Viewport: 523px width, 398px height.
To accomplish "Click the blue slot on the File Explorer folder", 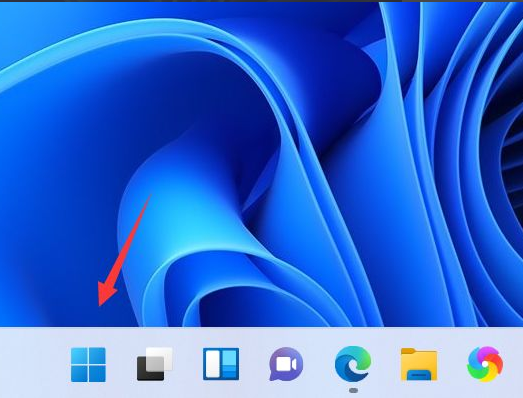I will point(419,376).
